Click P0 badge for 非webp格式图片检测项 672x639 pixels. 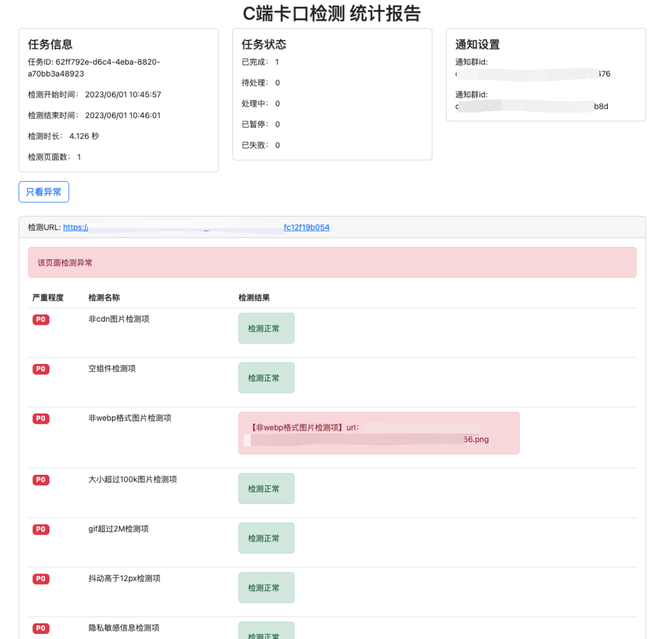coord(40,419)
